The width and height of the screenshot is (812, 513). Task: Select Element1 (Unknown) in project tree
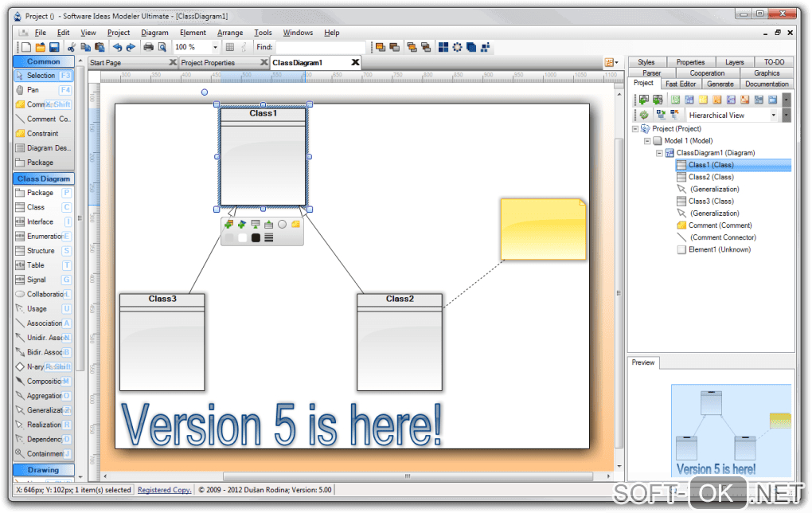tap(720, 249)
